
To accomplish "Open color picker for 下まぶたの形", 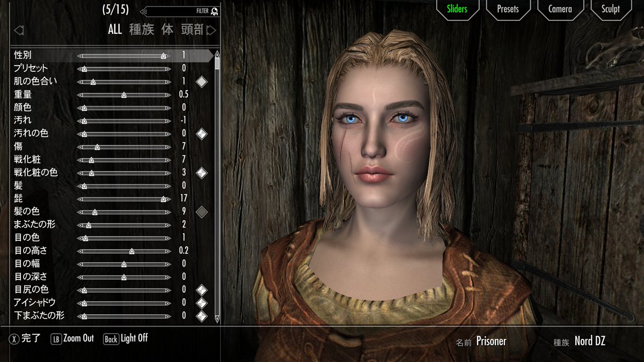I will point(201,316).
